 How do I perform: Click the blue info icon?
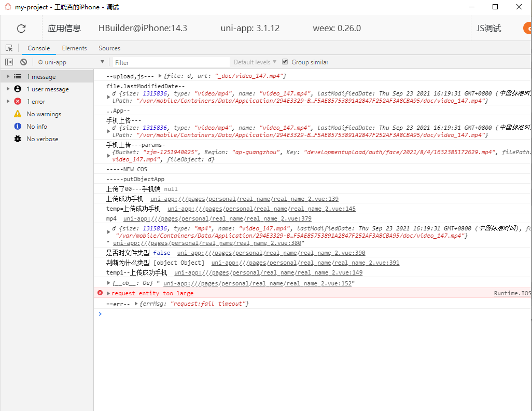pos(18,127)
